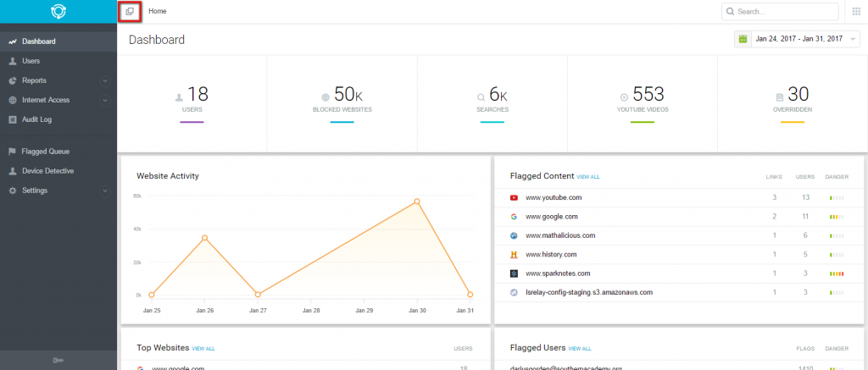Screen dimensions: 868x370
Task: Open the apps grid icon
Action: click(x=856, y=11)
